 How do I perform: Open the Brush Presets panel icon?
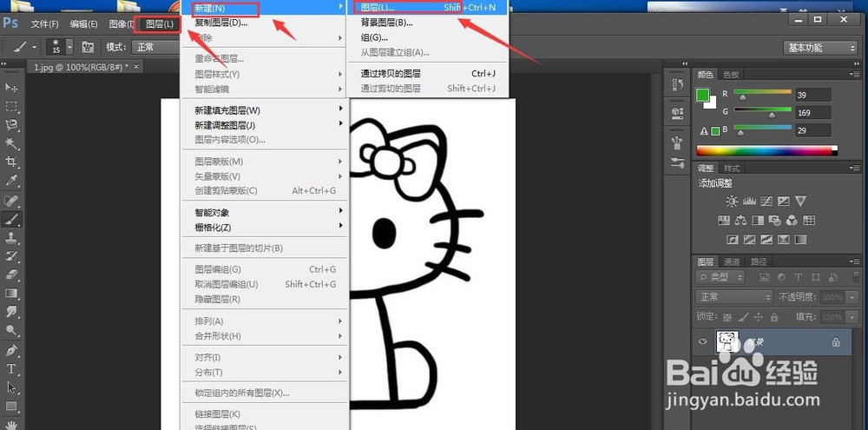(x=677, y=143)
